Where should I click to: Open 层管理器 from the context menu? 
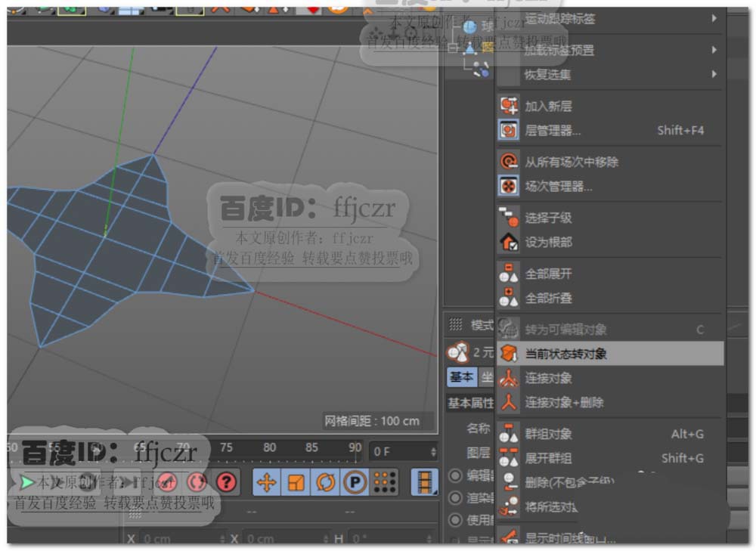click(553, 131)
